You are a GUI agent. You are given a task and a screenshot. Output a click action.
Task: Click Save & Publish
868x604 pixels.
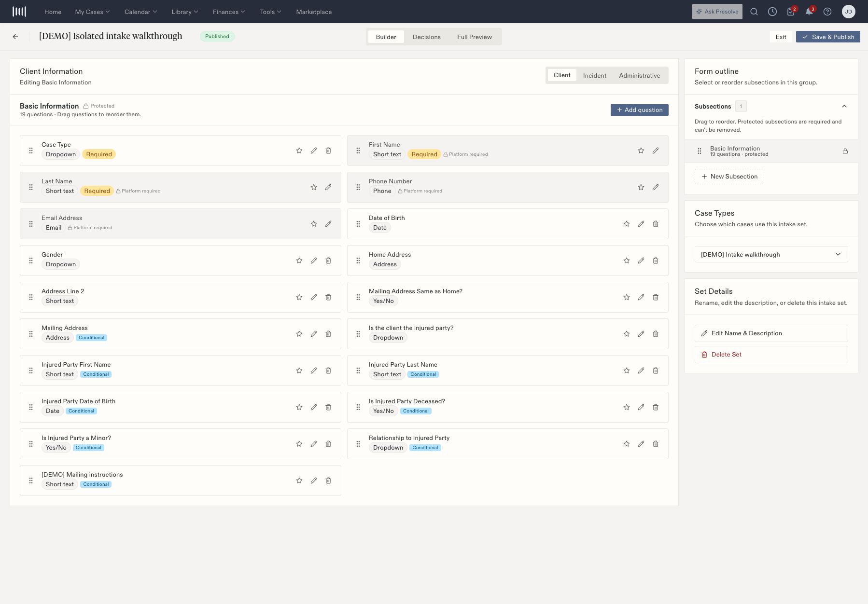click(828, 37)
